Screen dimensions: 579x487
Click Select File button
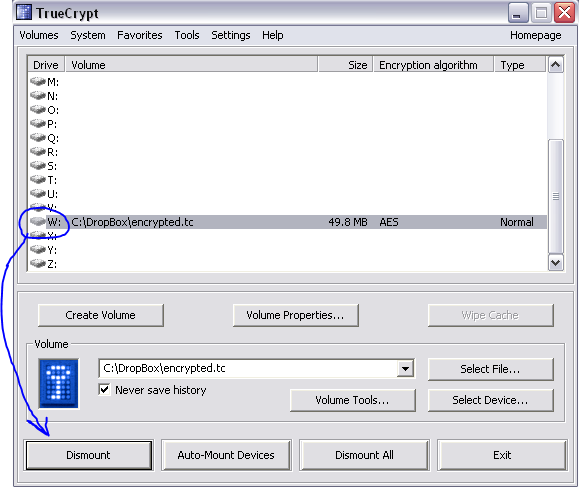[490, 369]
